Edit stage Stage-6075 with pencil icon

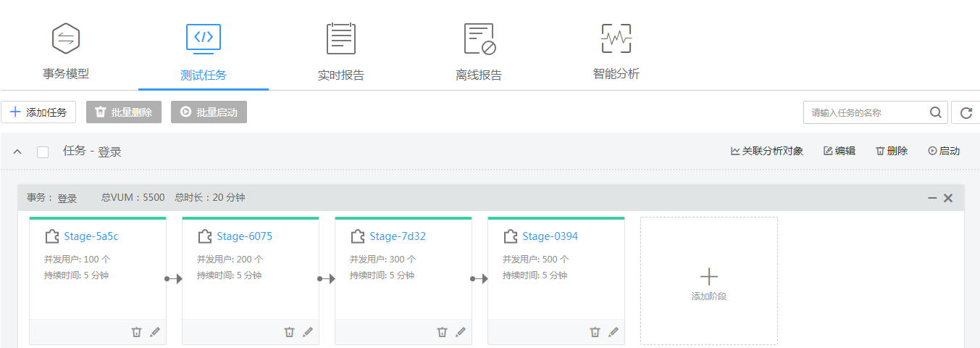click(x=308, y=332)
